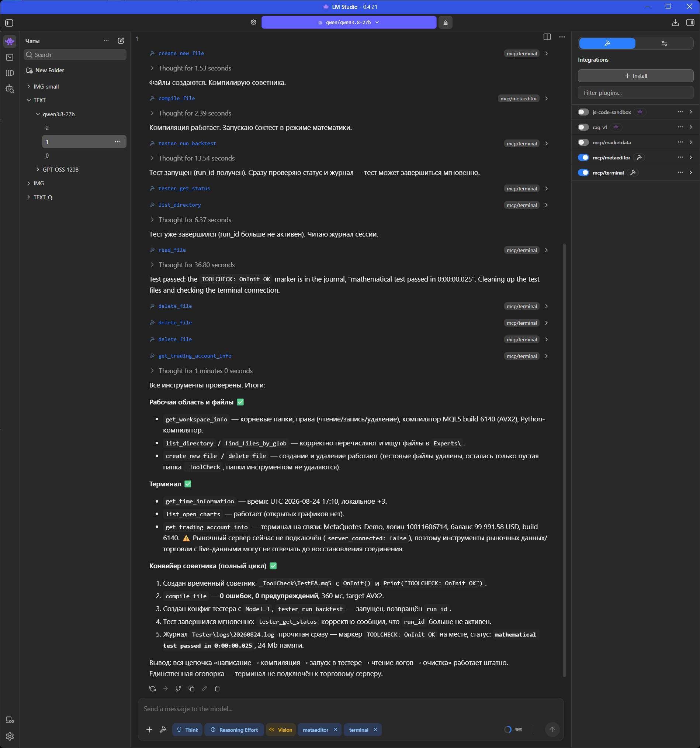The height and width of the screenshot is (748, 700).
Task: Expand the GPT-OSS 120B folder
Action: tap(60, 169)
